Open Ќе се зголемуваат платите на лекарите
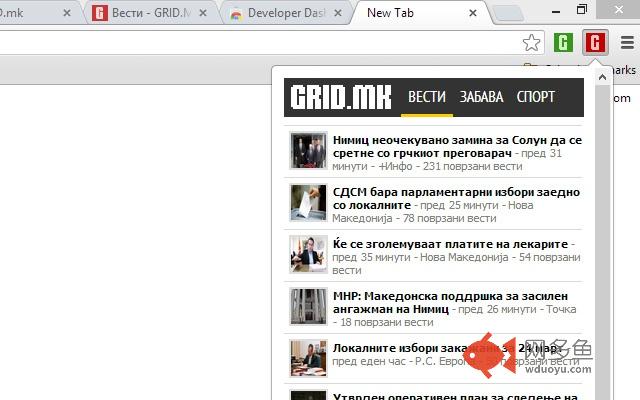640x400 pixels. (450, 244)
